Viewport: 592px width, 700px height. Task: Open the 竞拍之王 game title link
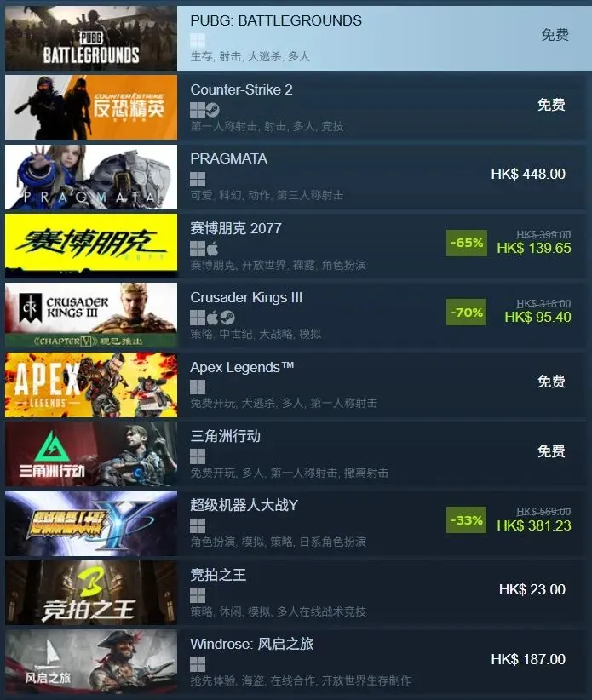[218, 575]
